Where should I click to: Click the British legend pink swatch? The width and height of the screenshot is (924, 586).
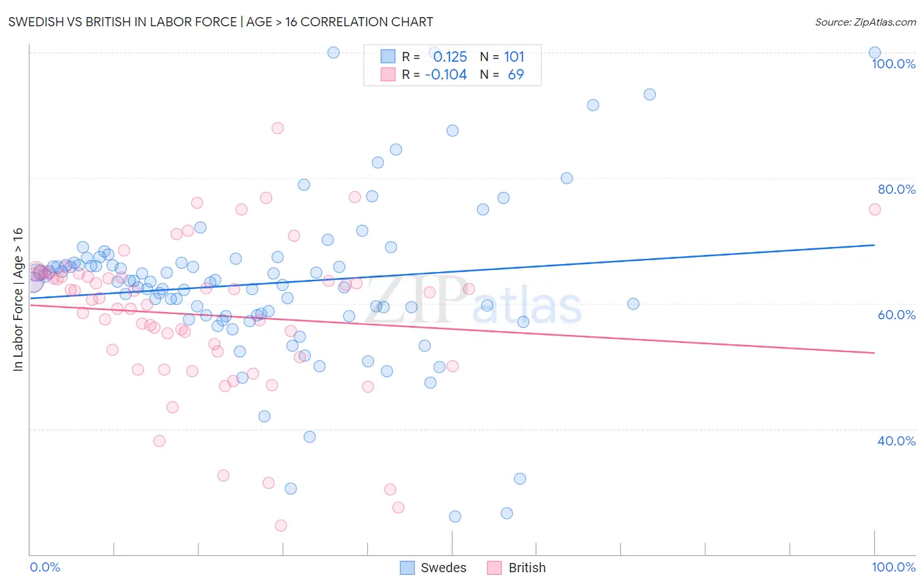pyautogui.click(x=495, y=568)
